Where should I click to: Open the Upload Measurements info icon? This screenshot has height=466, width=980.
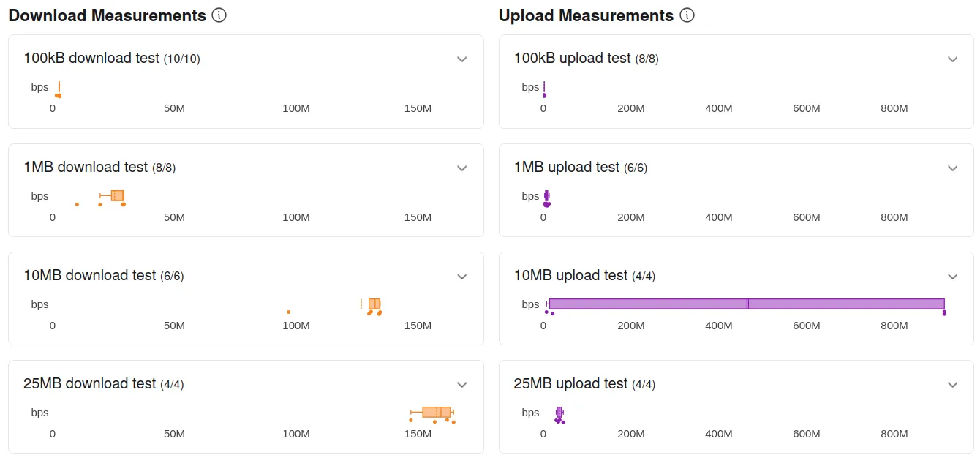(x=687, y=15)
